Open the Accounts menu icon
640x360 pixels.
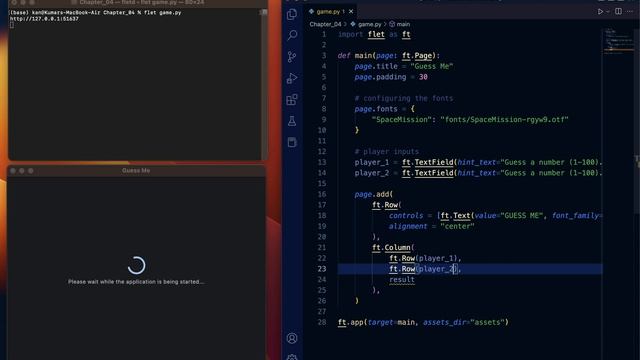(292, 338)
